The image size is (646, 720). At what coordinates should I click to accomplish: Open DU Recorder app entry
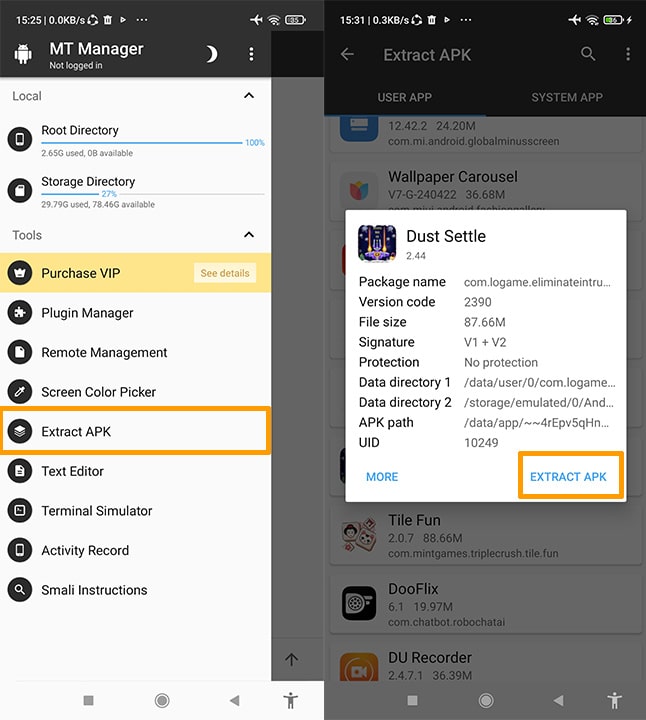click(486, 664)
